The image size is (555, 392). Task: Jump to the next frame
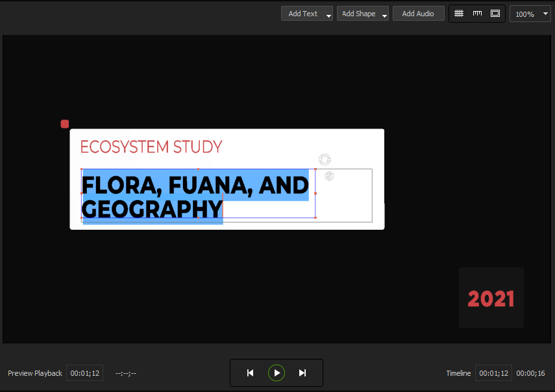coord(302,373)
